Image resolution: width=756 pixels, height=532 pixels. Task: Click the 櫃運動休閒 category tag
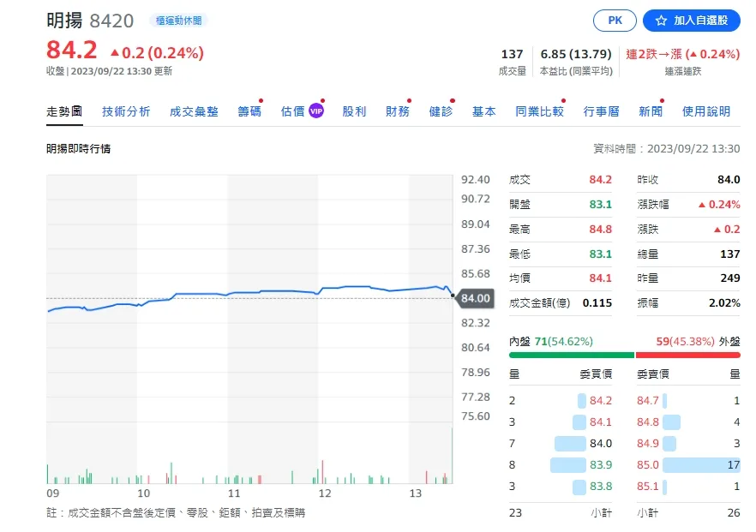(178, 21)
